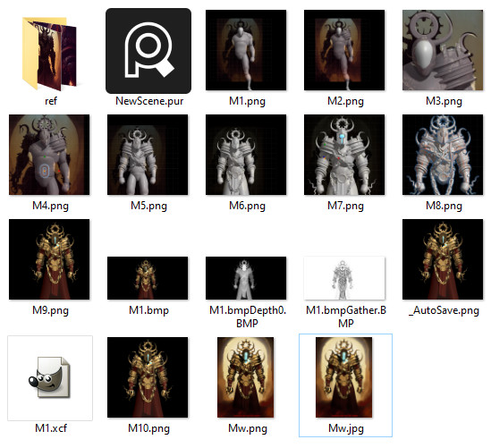Image resolution: width=491 pixels, height=448 pixels.
Task: Select the M6.png thumbnail
Action: click(246, 155)
